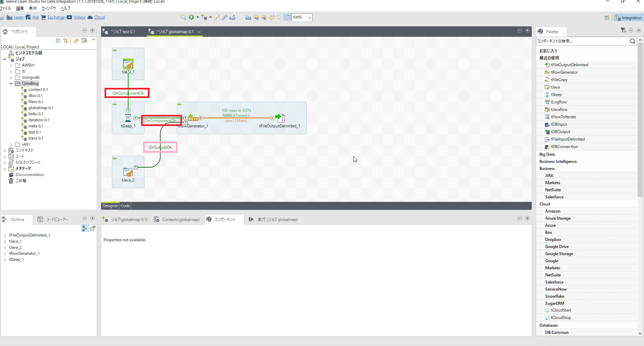Viewport: 644px width, 346px height.
Task: Collapse the tJava_1 subjob box
Action: tap(115, 50)
